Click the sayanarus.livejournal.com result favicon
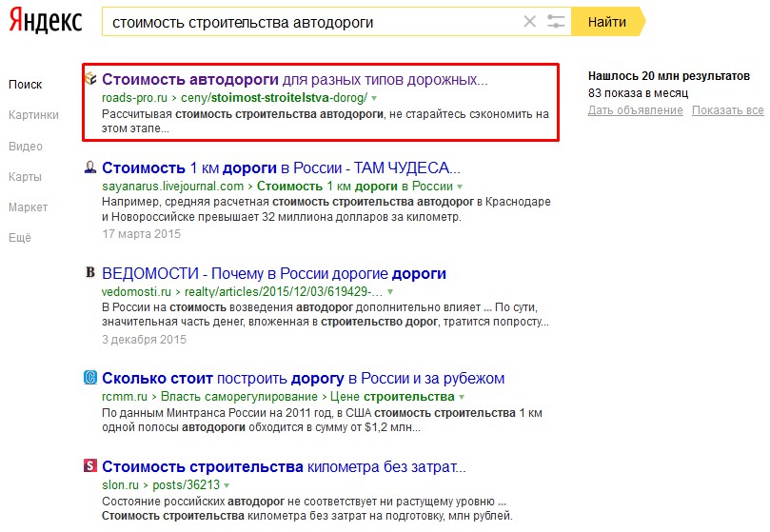This screenshot has height=532, width=770. [90, 167]
